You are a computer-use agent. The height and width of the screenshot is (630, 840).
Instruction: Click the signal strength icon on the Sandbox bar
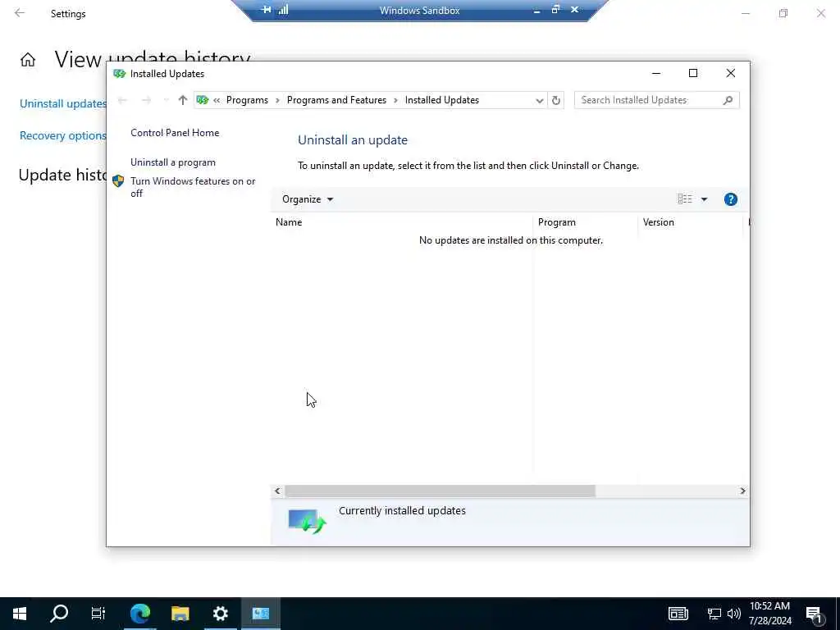pyautogui.click(x=283, y=10)
